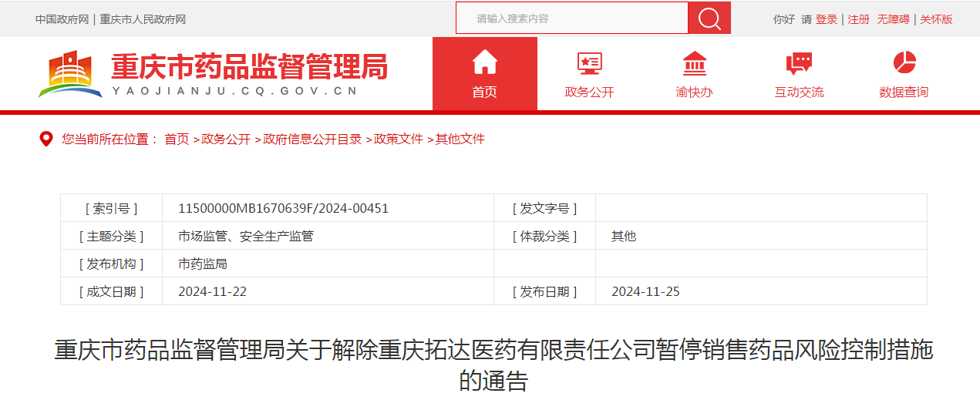Click the YAOJIANJU.CQ.GOV.CN domain text
The width and height of the screenshot is (980, 410).
click(x=235, y=92)
